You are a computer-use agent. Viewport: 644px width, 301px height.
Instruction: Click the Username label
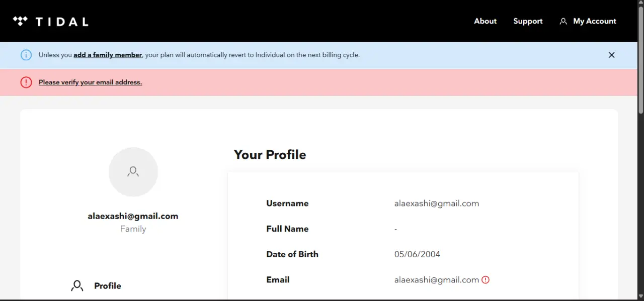pos(287,204)
